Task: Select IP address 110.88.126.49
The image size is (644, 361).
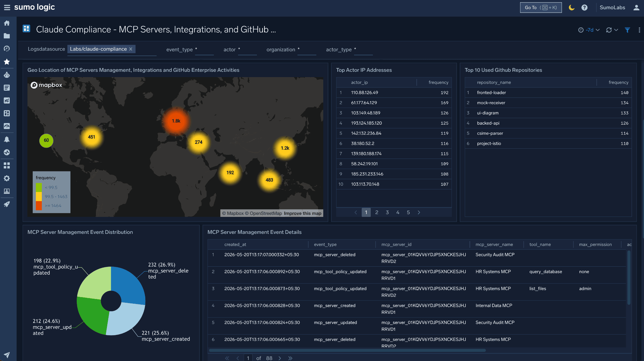Action: click(x=364, y=93)
